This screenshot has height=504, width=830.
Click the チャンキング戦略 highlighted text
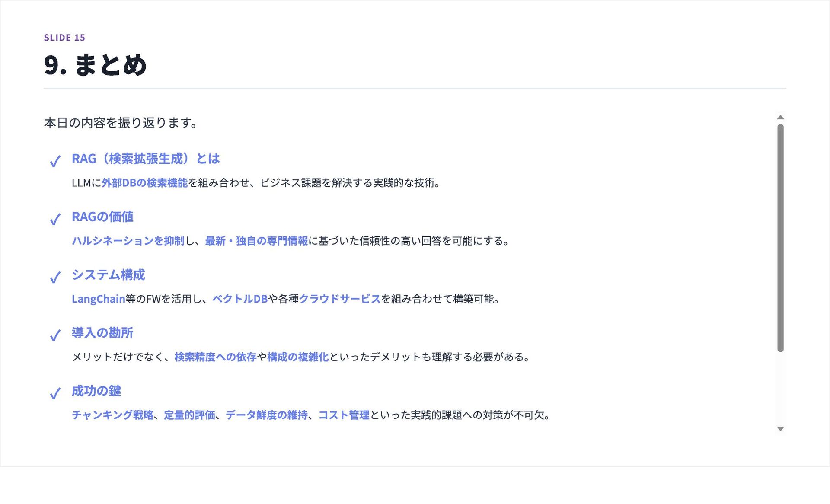(x=112, y=415)
